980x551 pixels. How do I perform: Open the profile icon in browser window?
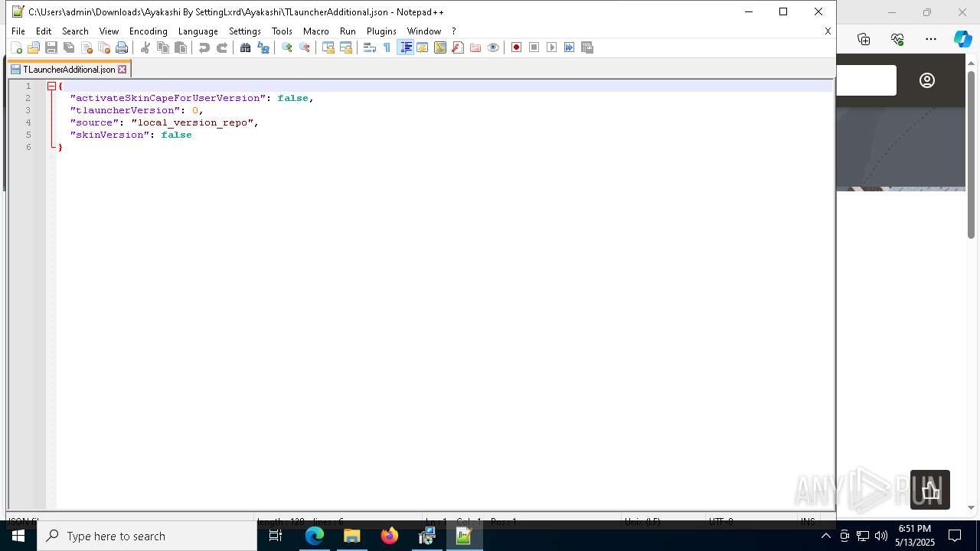[x=927, y=80]
